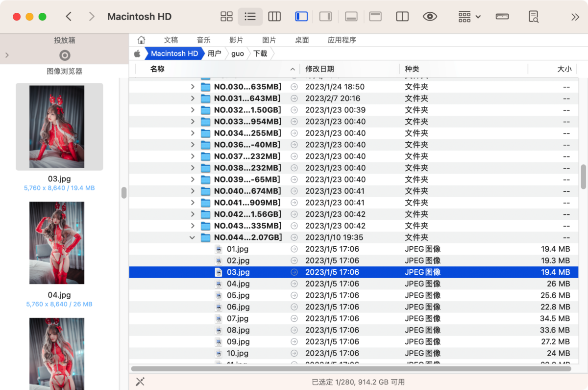
Task: Select the NO.033...954MB] folder icon
Action: tap(205, 122)
